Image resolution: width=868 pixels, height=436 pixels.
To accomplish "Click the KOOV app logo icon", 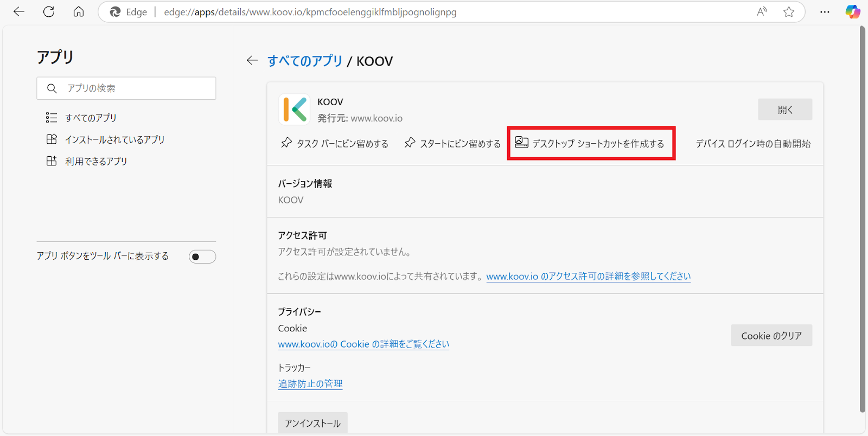I will (294, 110).
